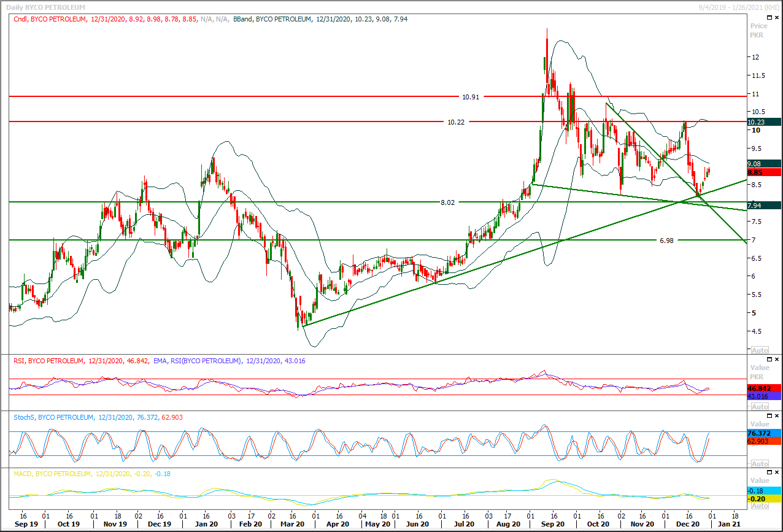The width and height of the screenshot is (783, 532).
Task: Click the 7.94 lower band price tag
Action: tap(763, 205)
